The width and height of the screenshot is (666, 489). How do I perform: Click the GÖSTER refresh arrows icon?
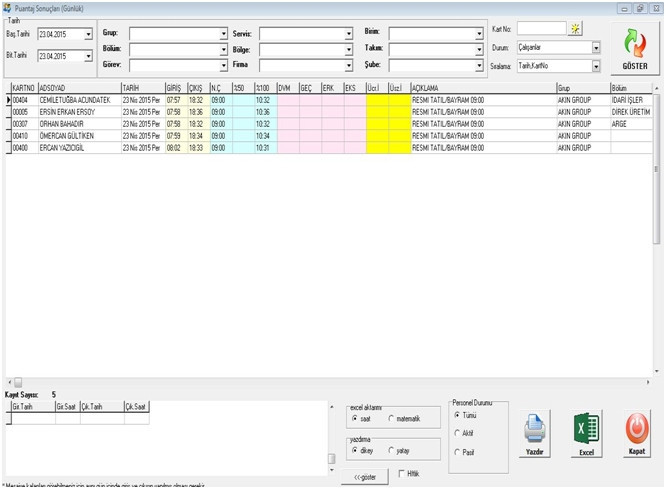[x=635, y=43]
